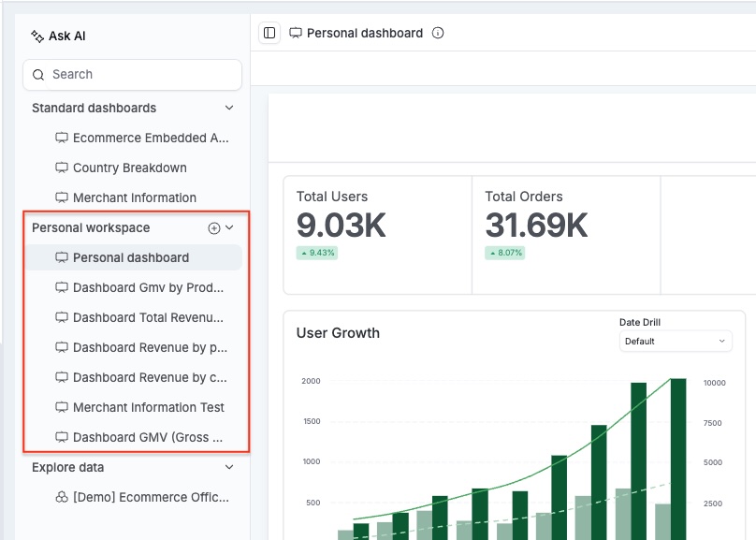The width and height of the screenshot is (756, 540).
Task: Click the dataset icon for Demo Ecommerce
Action: pos(62,498)
